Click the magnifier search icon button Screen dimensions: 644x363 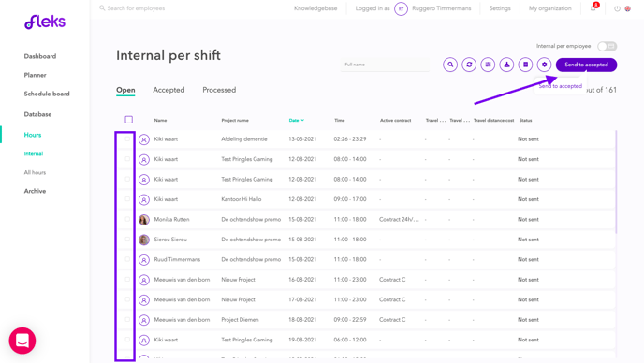pos(450,65)
